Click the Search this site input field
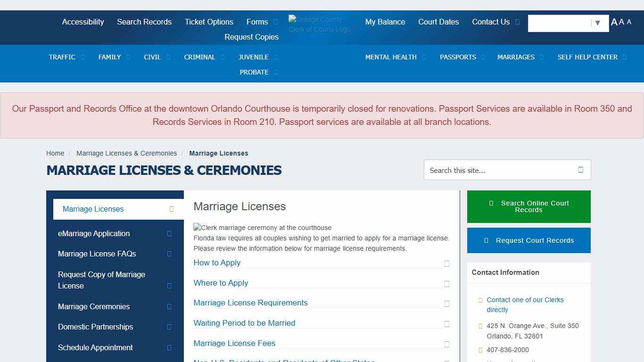The height and width of the screenshot is (362, 644). [x=500, y=170]
